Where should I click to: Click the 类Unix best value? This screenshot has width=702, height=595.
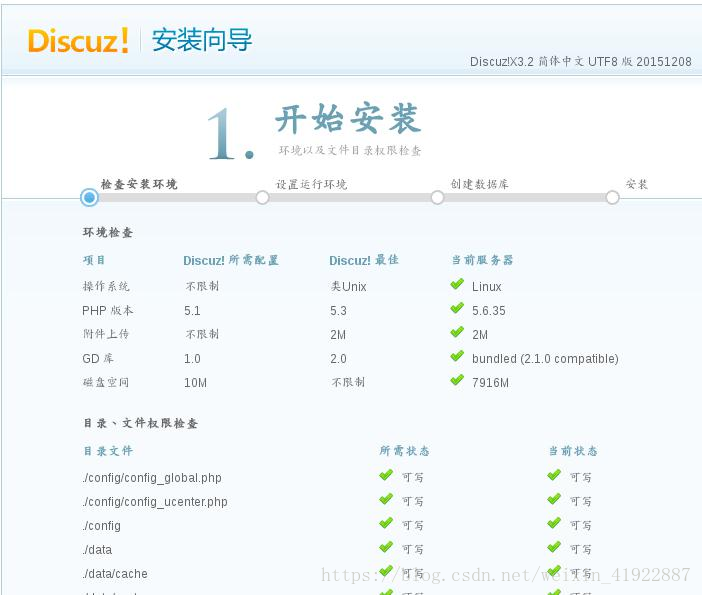[348, 286]
